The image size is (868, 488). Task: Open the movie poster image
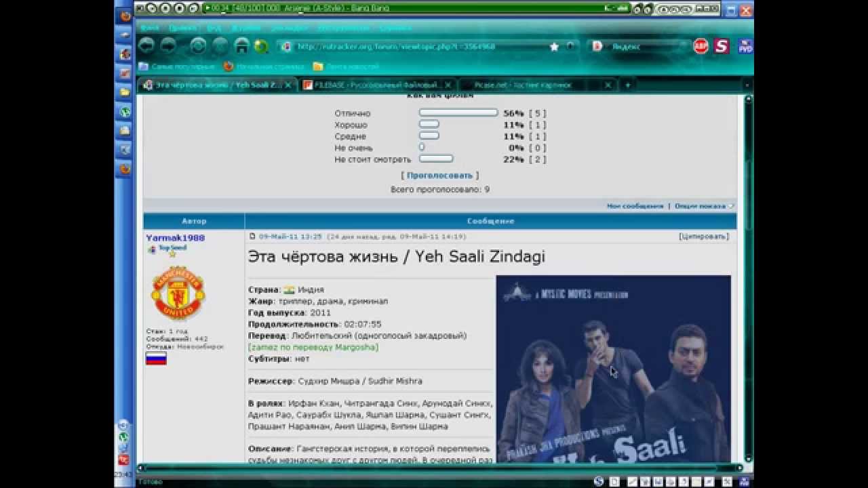point(614,369)
